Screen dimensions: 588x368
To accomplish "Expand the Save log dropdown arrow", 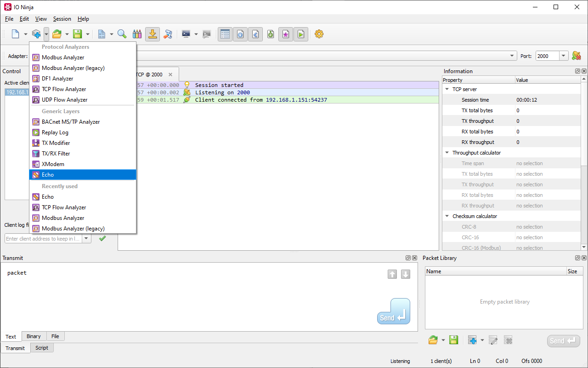I will tap(88, 34).
